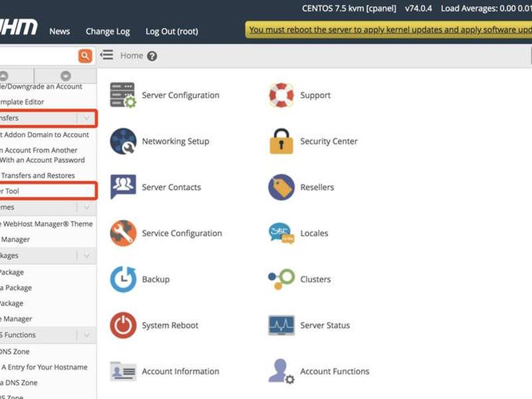Screen dimensions: 532x399
Task: Select the Transfer Tool sidebar item
Action: (x=9, y=191)
